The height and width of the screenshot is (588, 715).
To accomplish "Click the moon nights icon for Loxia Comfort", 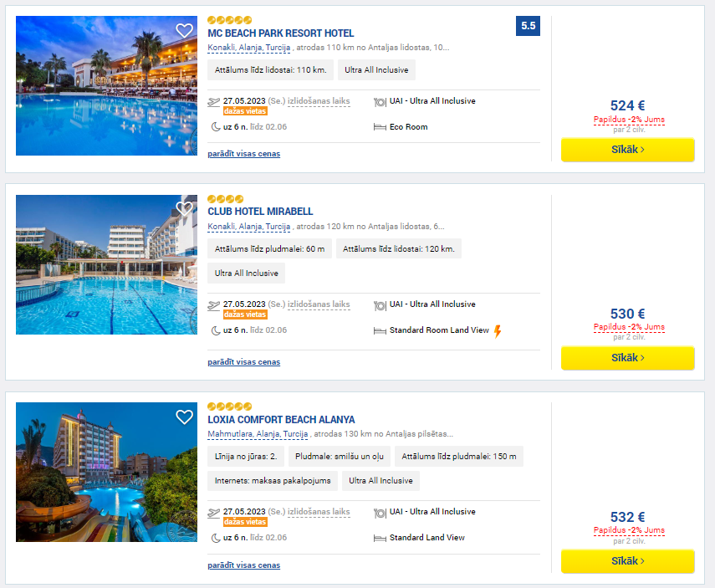I will click(x=216, y=538).
